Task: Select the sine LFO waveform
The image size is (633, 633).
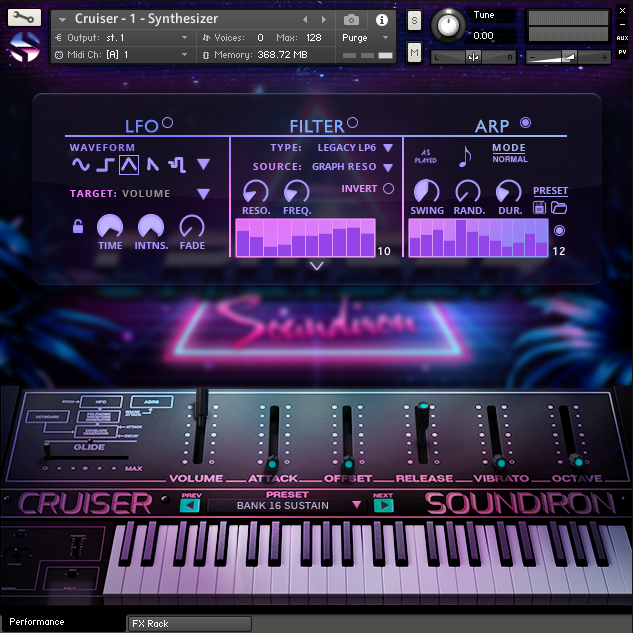Action: [80, 165]
